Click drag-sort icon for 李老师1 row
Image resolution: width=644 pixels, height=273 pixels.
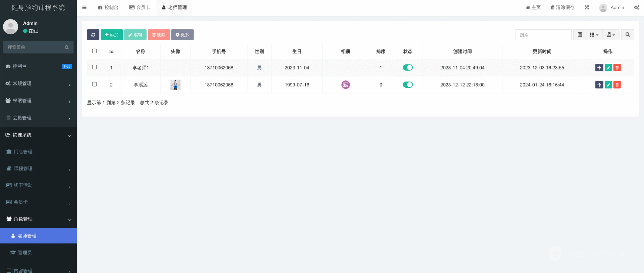pyautogui.click(x=599, y=68)
